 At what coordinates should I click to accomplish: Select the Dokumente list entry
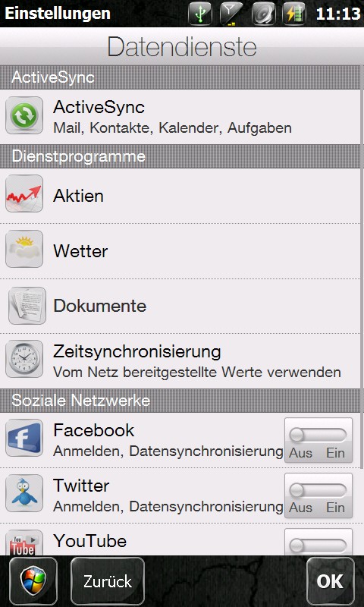pyautogui.click(x=180, y=307)
